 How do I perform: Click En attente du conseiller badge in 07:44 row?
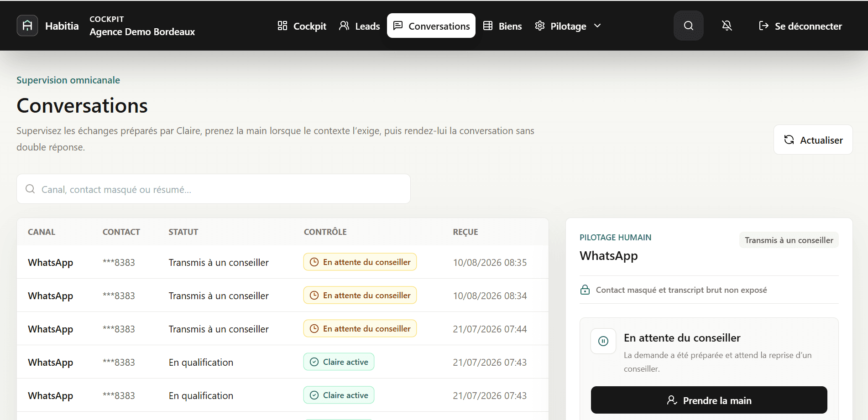tap(360, 328)
